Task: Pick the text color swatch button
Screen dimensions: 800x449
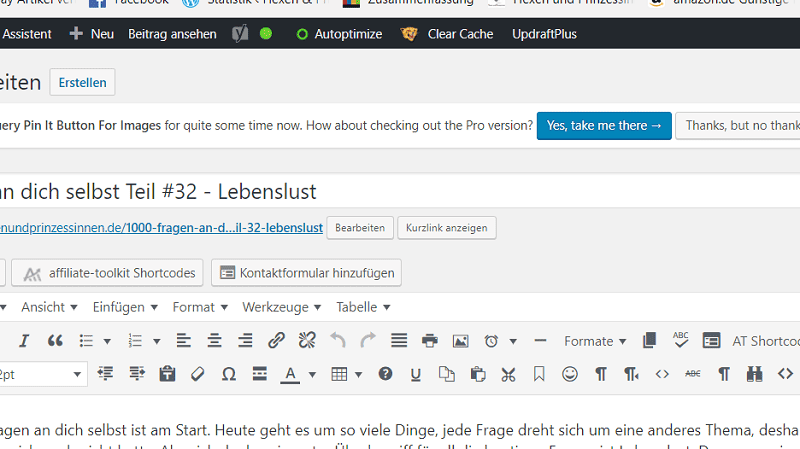Action: [x=290, y=374]
